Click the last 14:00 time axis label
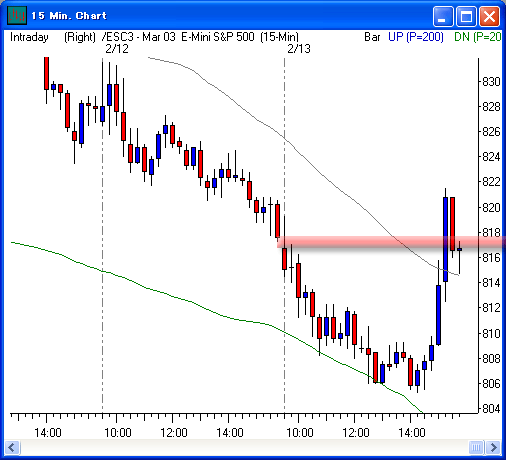 click(412, 433)
